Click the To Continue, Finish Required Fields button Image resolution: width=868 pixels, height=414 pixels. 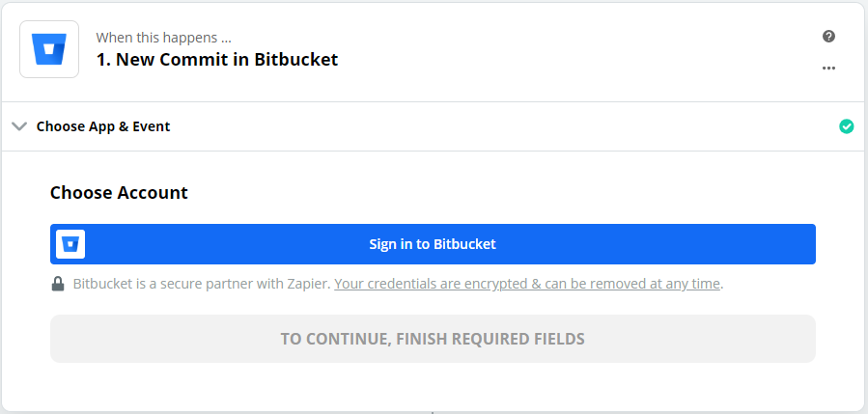[x=433, y=339]
